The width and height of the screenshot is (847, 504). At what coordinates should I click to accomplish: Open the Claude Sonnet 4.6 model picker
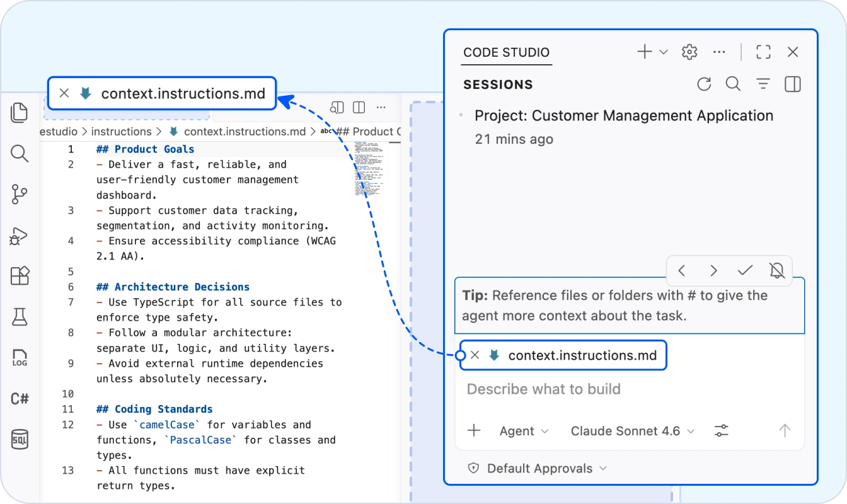[x=632, y=431]
